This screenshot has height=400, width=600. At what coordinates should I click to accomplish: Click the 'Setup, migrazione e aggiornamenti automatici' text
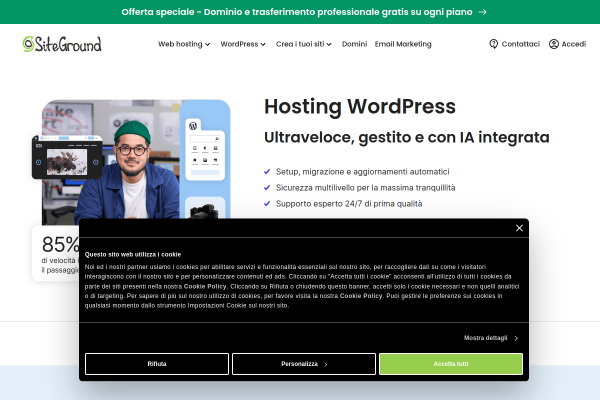coord(362,172)
